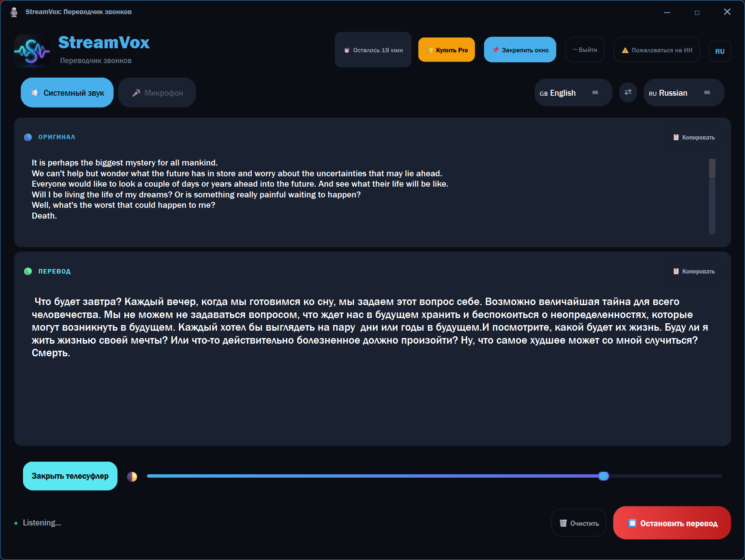Image resolution: width=745 pixels, height=560 pixels.
Task: Toggle Закрепить окно pinning
Action: [520, 49]
